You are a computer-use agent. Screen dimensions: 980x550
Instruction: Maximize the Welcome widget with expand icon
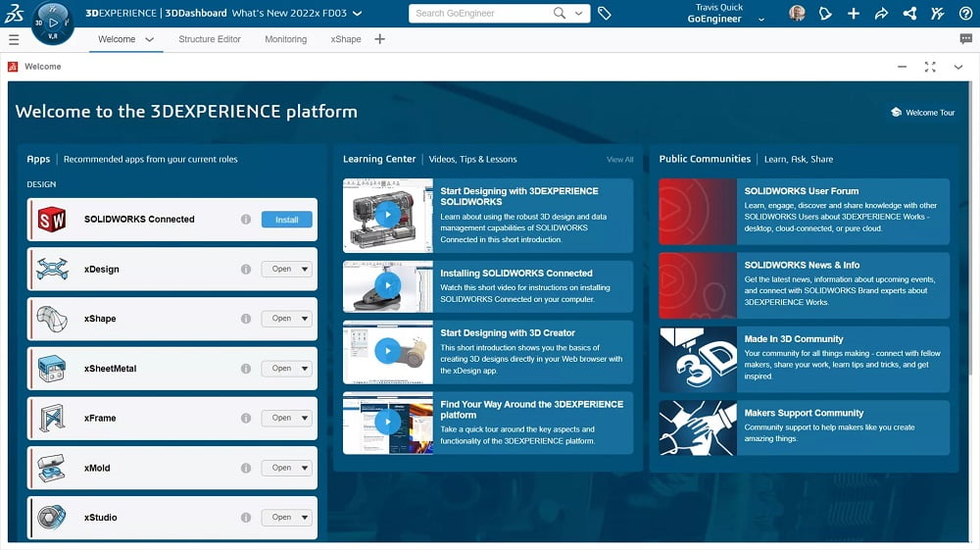tap(930, 67)
